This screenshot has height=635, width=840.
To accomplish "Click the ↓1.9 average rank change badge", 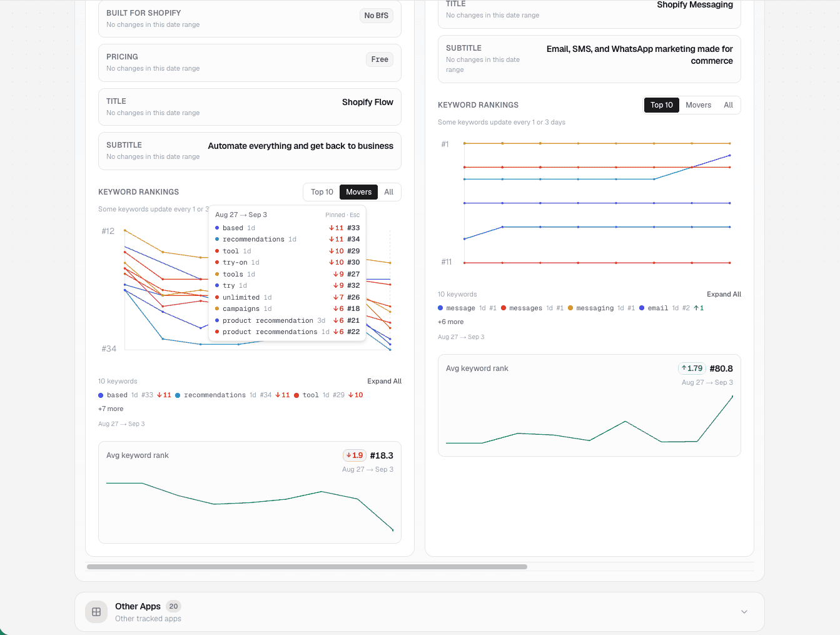I will point(354,455).
